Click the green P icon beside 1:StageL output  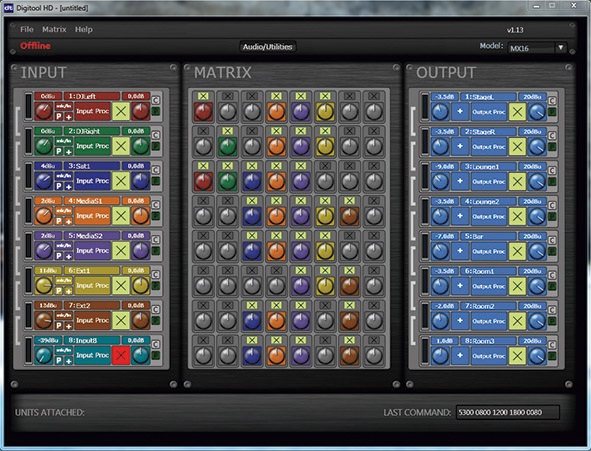552,112
